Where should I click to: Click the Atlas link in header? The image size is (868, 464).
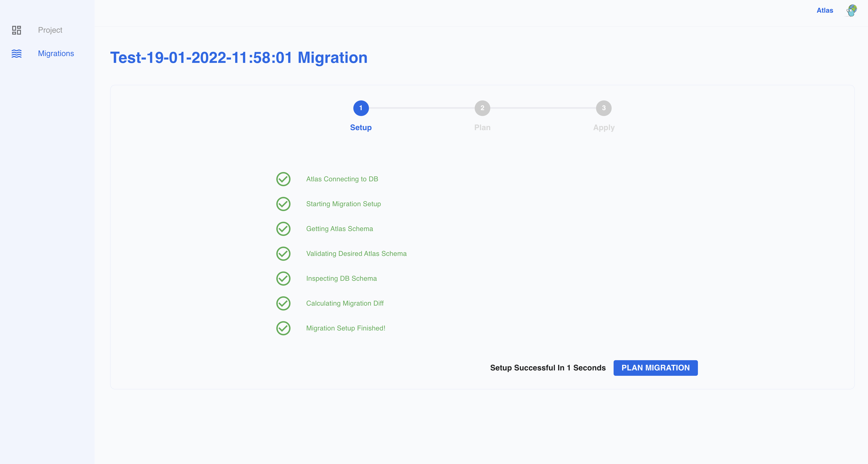coord(825,10)
